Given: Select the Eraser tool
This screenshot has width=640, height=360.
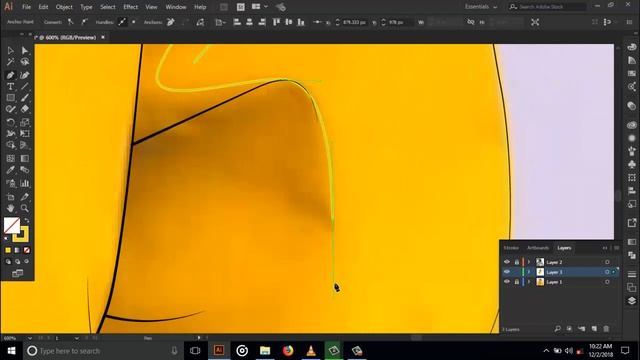Looking at the screenshot, I should click(x=24, y=109).
